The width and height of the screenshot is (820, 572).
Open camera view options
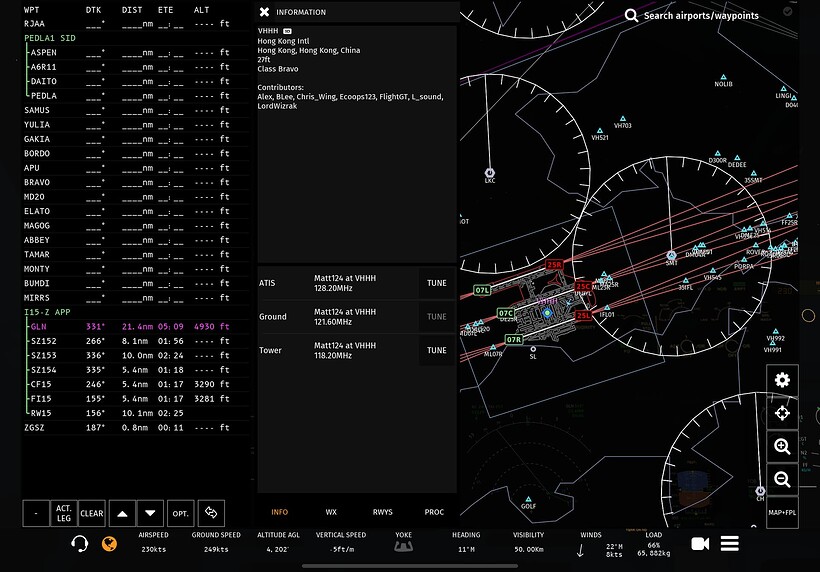(700, 543)
